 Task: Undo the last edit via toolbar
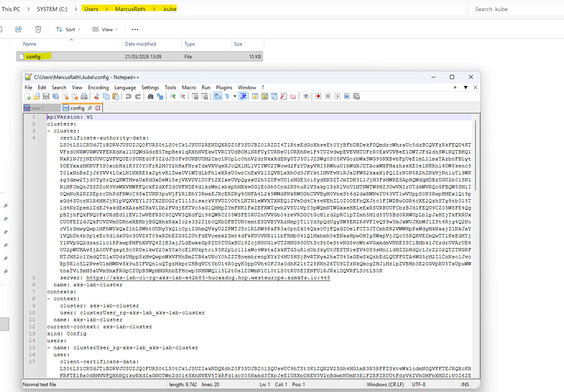[x=128, y=96]
